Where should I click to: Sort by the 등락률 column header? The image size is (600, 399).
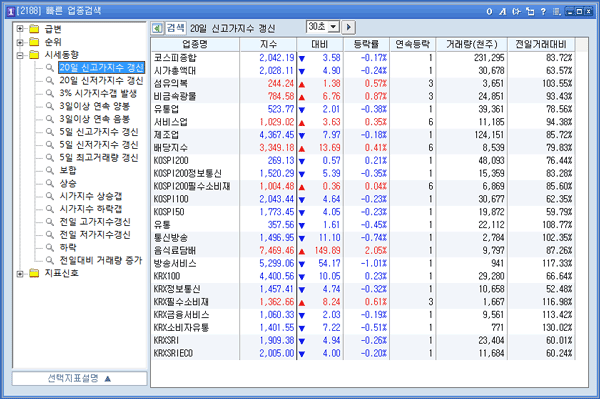(x=366, y=44)
